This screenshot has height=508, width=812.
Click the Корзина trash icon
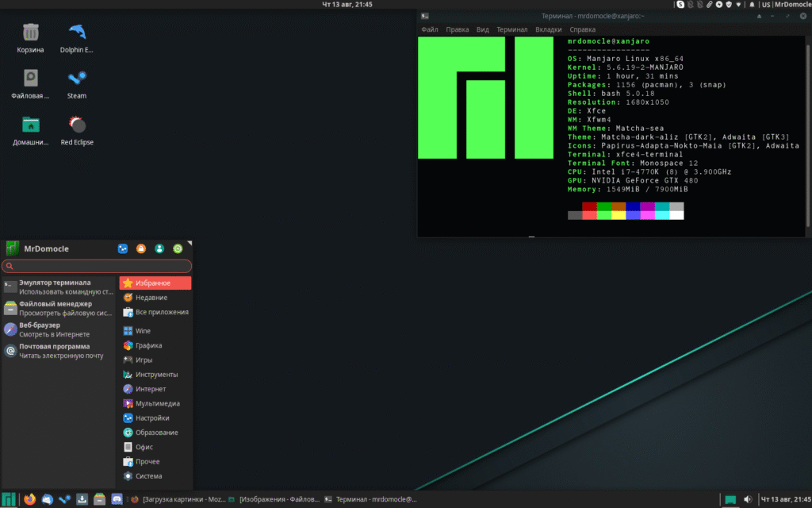pos(30,33)
